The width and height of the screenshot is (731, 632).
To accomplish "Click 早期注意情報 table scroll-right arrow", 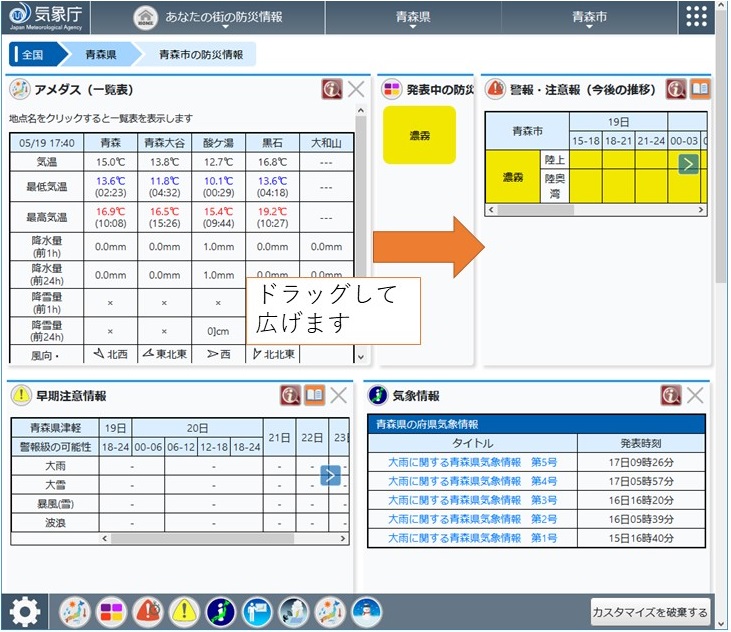I will pos(343,538).
